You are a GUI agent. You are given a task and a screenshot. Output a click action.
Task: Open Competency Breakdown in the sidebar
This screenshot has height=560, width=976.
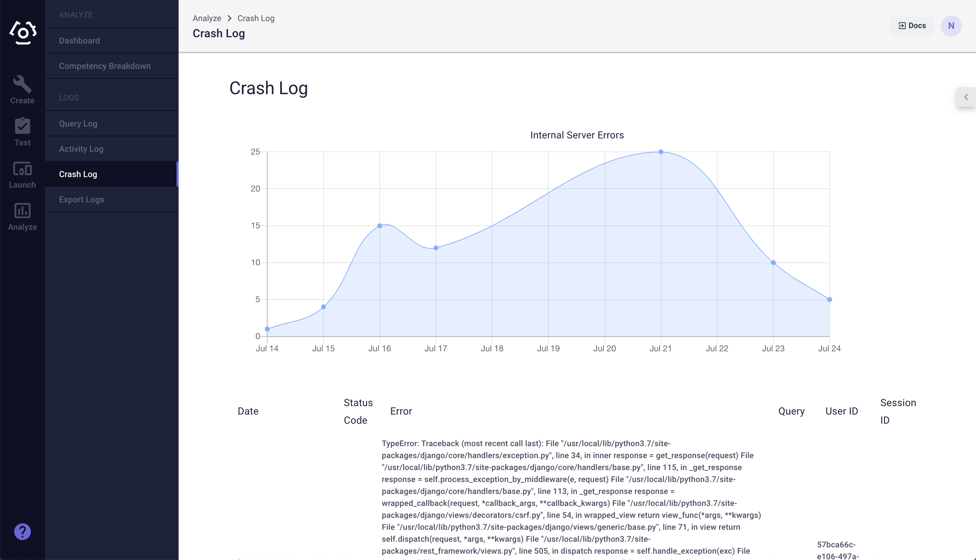tap(111, 66)
